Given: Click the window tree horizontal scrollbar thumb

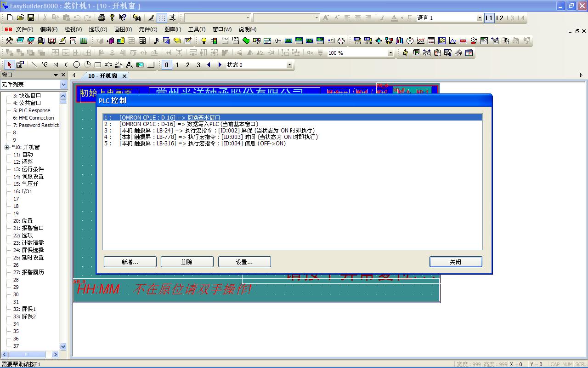Looking at the screenshot, I should [27, 355].
